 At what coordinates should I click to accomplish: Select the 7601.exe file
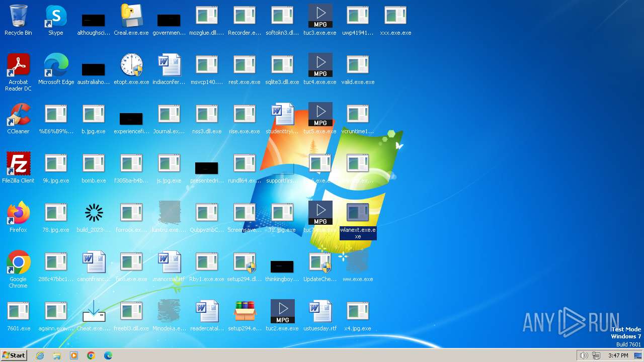[x=18, y=312]
